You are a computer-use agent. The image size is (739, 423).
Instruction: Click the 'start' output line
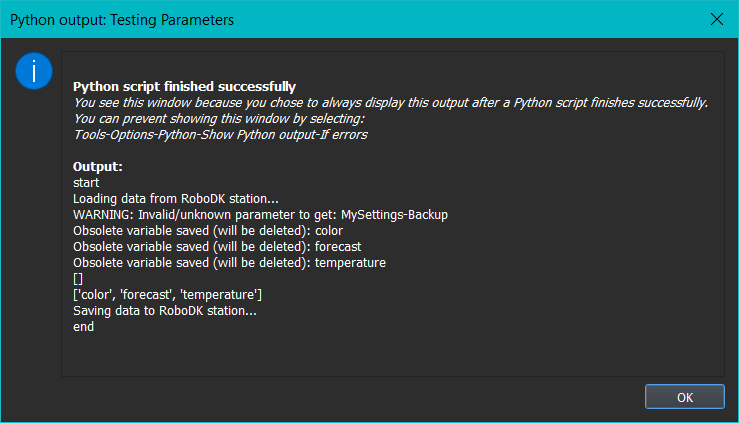[86, 182]
